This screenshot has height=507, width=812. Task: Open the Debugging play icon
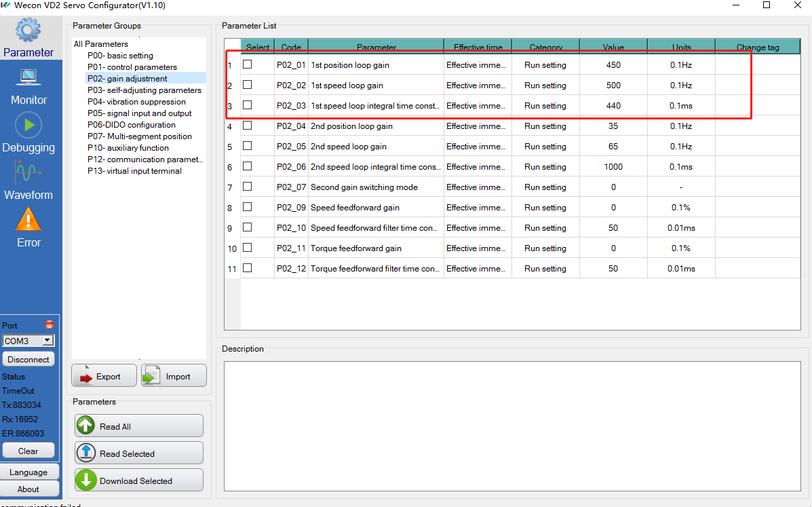tap(28, 126)
